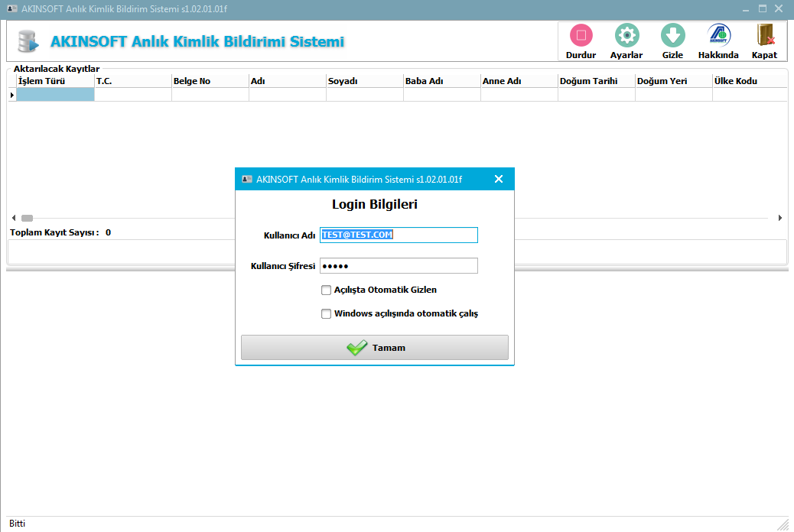The height and width of the screenshot is (532, 794).
Task: Click the horizontal scrollbar thumb
Action: click(27, 218)
